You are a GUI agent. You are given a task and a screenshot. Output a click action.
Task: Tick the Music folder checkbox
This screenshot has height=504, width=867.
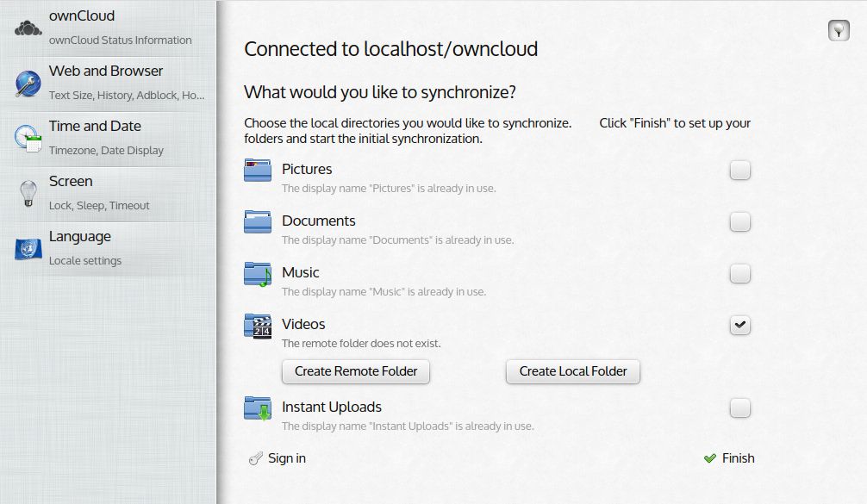pos(739,274)
